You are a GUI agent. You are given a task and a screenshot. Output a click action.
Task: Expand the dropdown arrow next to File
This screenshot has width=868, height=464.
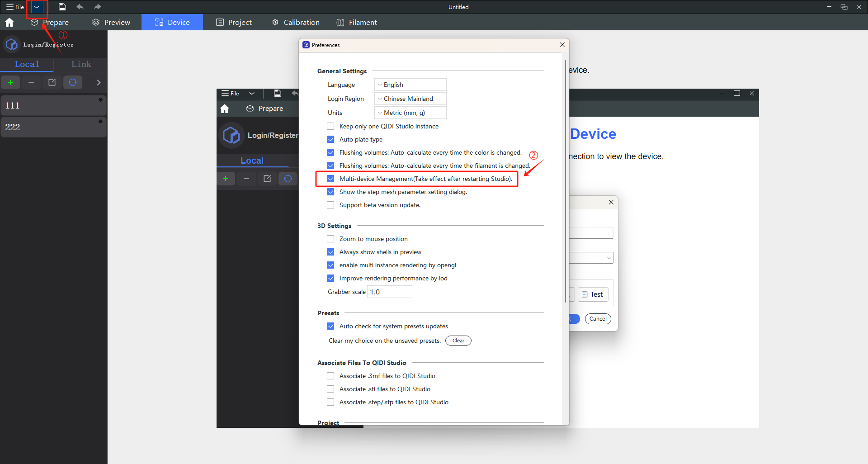click(x=37, y=7)
